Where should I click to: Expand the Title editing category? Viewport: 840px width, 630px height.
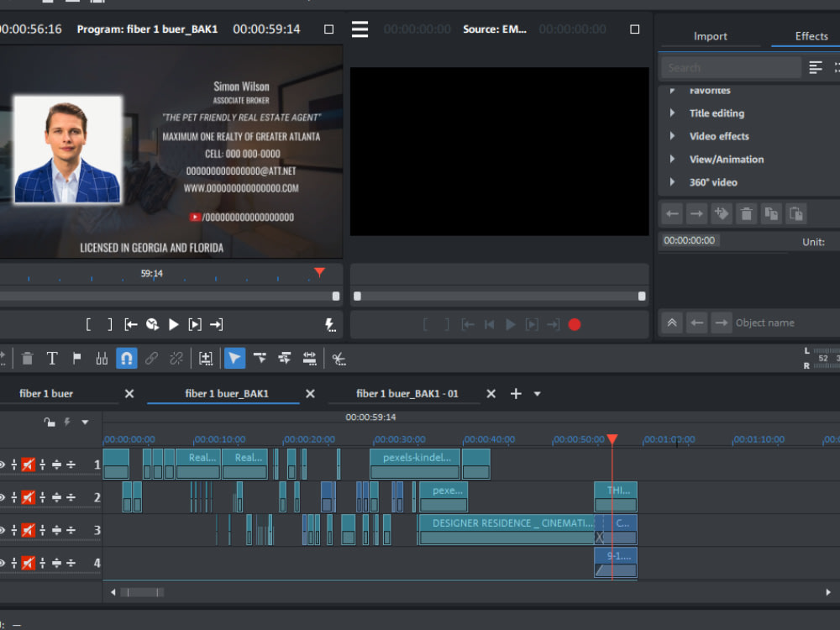pos(672,113)
